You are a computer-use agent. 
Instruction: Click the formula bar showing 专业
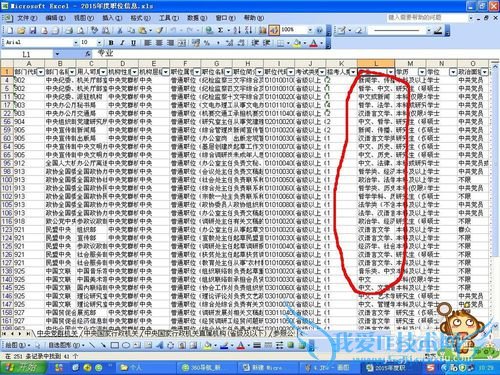(x=297, y=53)
